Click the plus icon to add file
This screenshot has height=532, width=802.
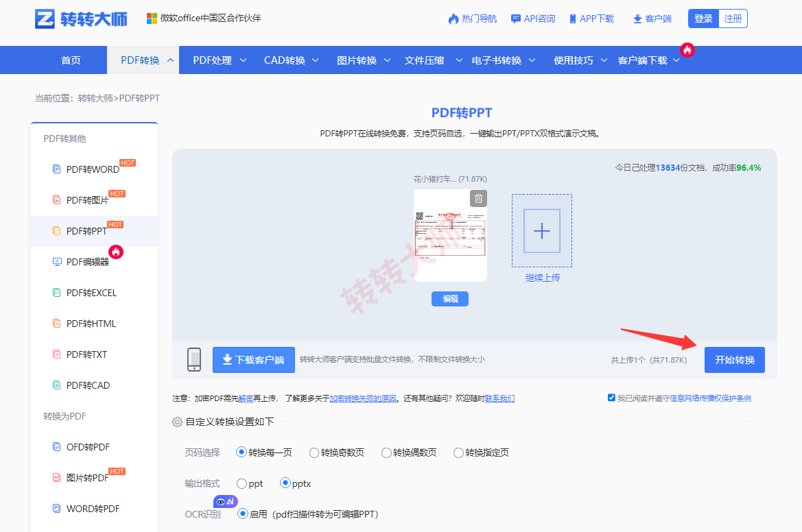pos(542,231)
